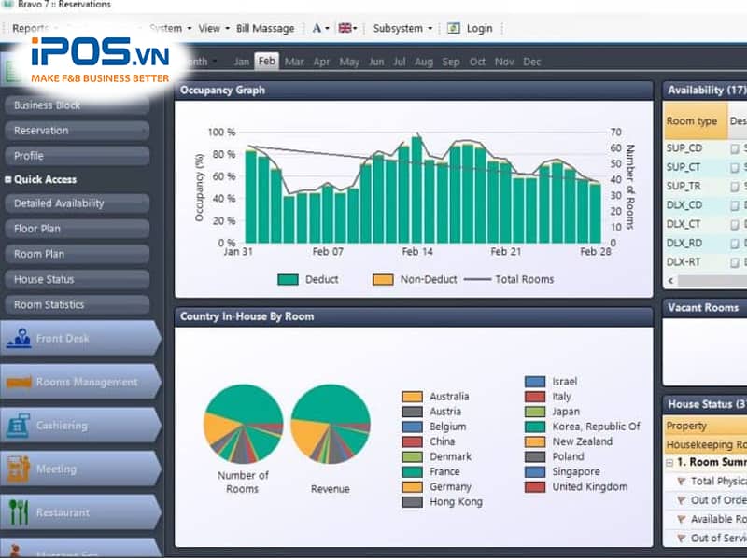Open the Rooms Management bed icon
Screen dimensions: 747x560
[x=19, y=382]
